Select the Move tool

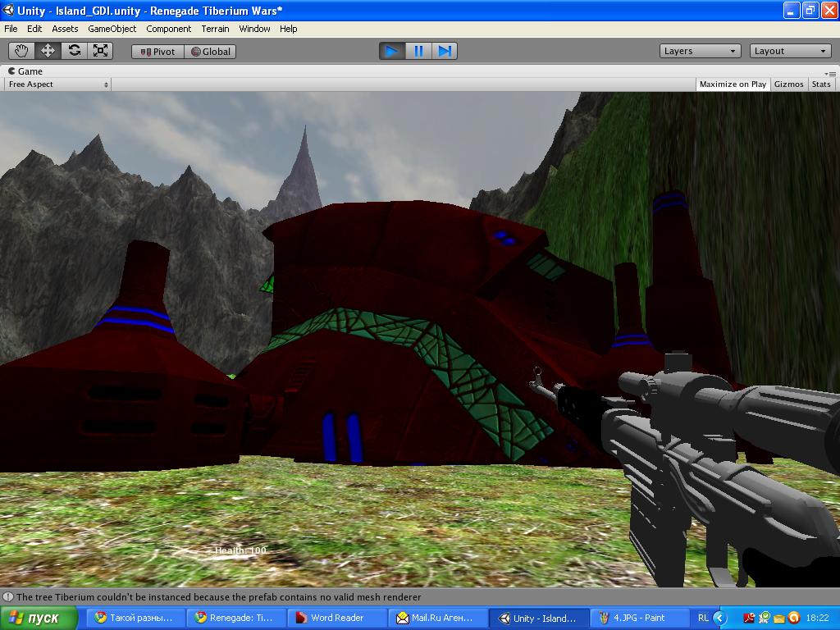coord(48,51)
